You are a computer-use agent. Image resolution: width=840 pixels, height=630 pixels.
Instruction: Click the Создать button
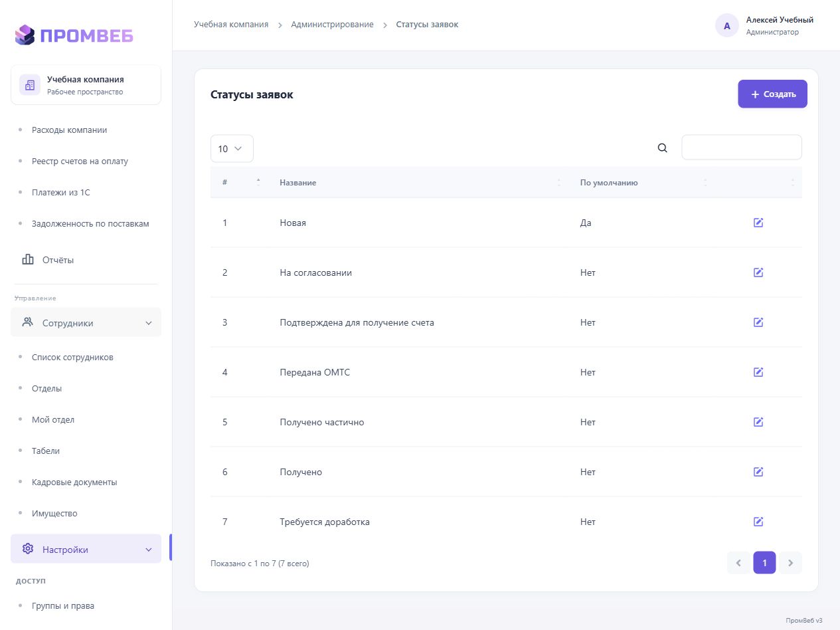(773, 94)
